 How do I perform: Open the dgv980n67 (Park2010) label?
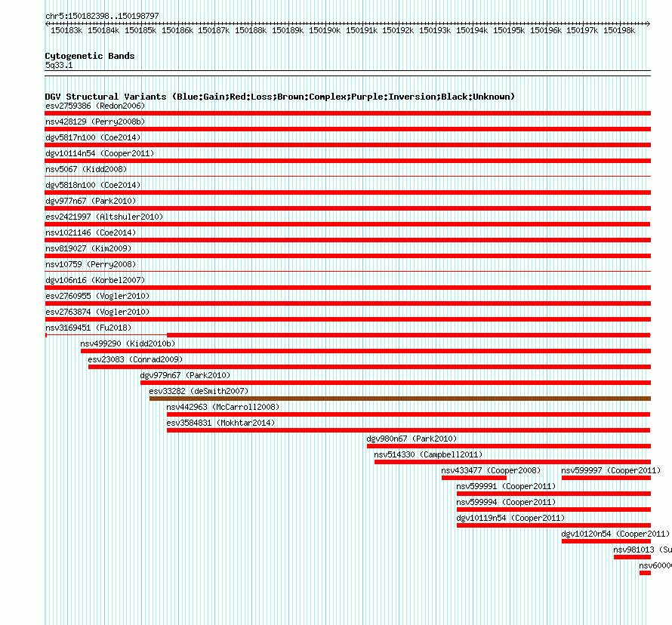(x=412, y=439)
